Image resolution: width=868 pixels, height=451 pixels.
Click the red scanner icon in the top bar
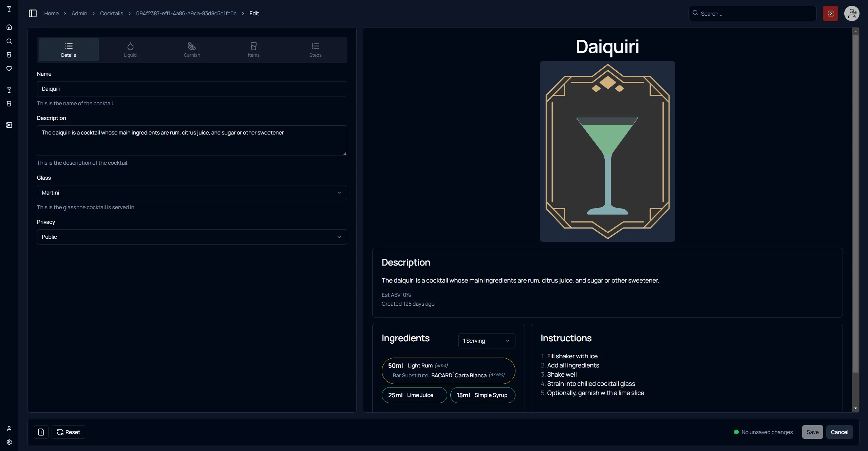pos(830,13)
